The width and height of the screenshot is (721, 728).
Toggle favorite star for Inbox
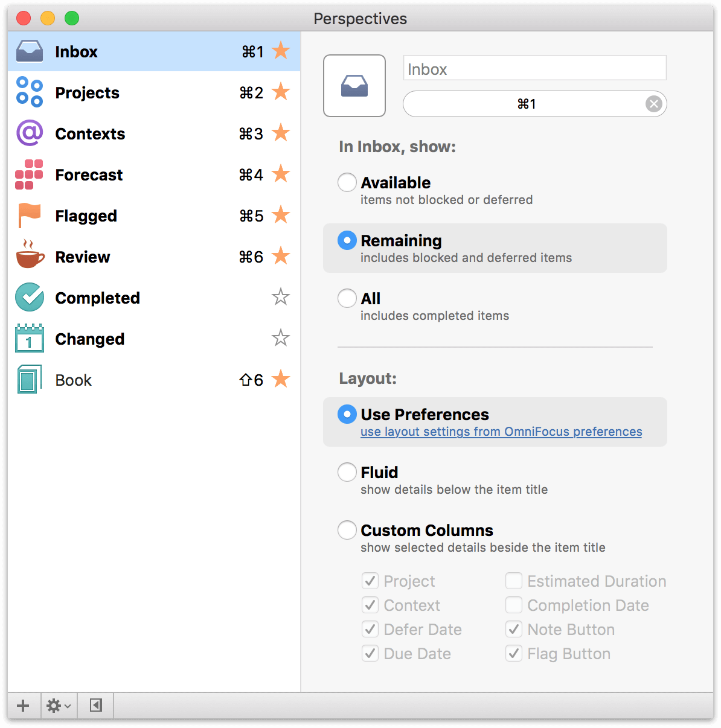[x=281, y=51]
